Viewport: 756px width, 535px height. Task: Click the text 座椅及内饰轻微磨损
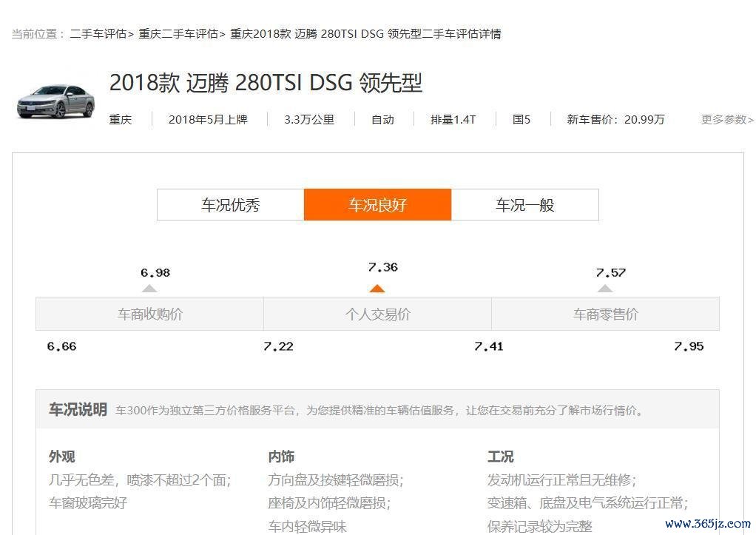coord(329,502)
